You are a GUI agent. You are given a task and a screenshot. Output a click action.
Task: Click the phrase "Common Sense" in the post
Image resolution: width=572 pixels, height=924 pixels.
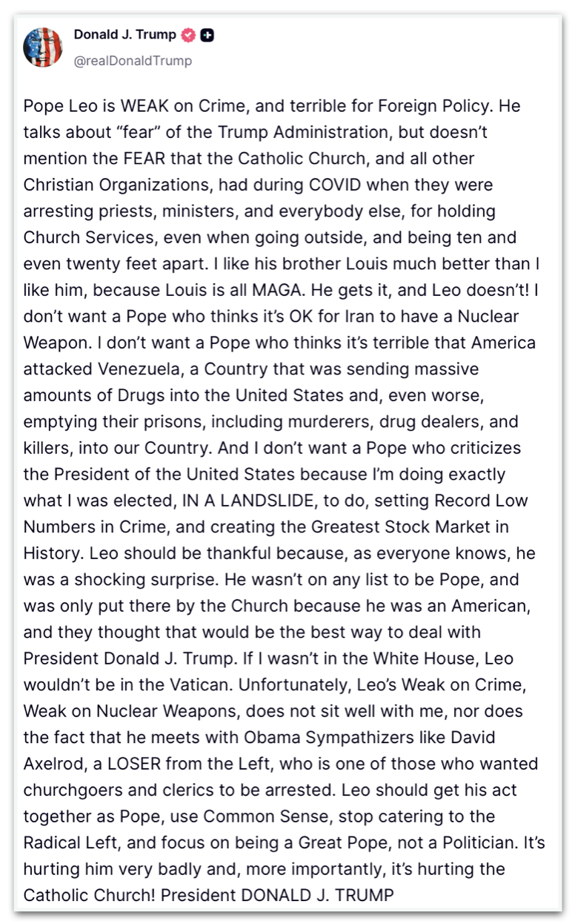pyautogui.click(x=256, y=816)
